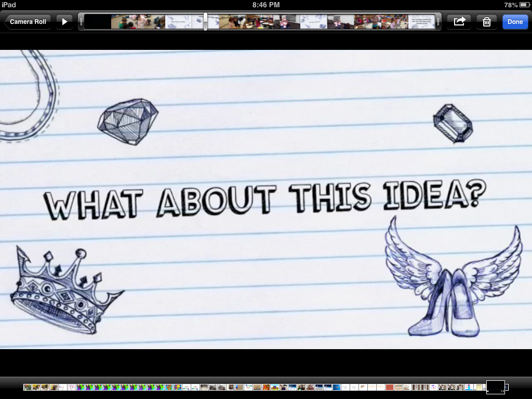The height and width of the screenshot is (399, 532).
Task: Select the highlighted black thumbnail in bottom strip
Action: [495, 387]
